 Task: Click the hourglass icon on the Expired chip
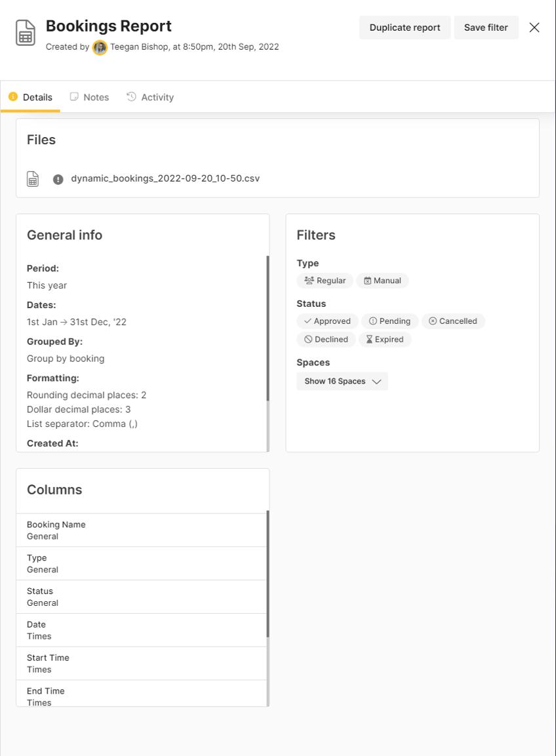(370, 339)
